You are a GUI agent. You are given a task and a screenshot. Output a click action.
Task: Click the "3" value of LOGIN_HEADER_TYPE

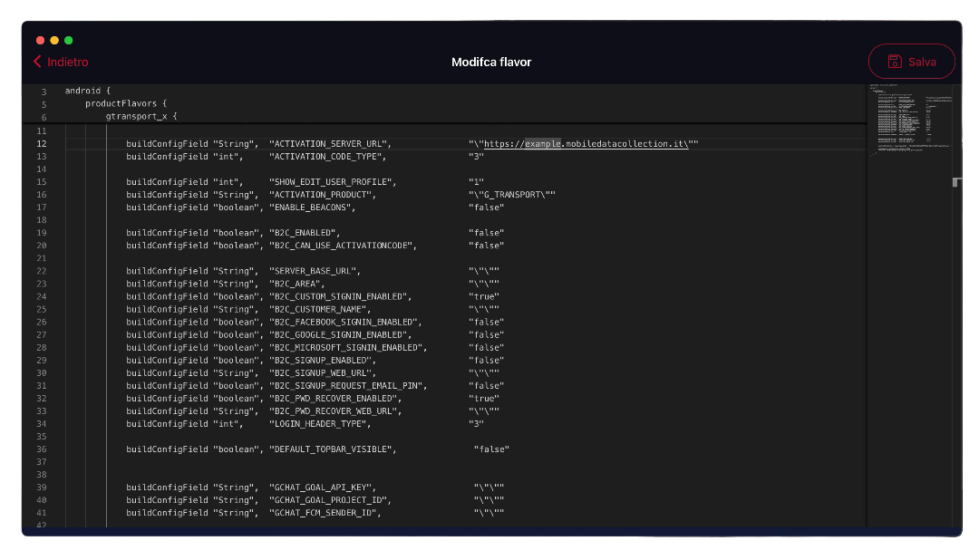(476, 424)
